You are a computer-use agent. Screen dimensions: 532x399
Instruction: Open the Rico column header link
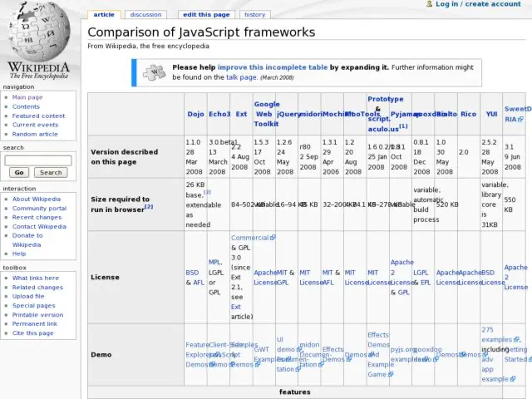[x=468, y=114]
